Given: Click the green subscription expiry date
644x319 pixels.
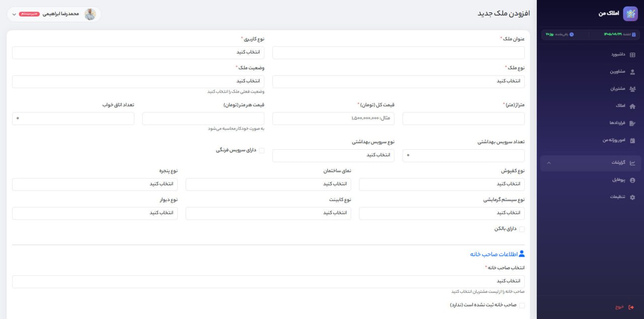Looking at the screenshot, I should coord(613,34).
